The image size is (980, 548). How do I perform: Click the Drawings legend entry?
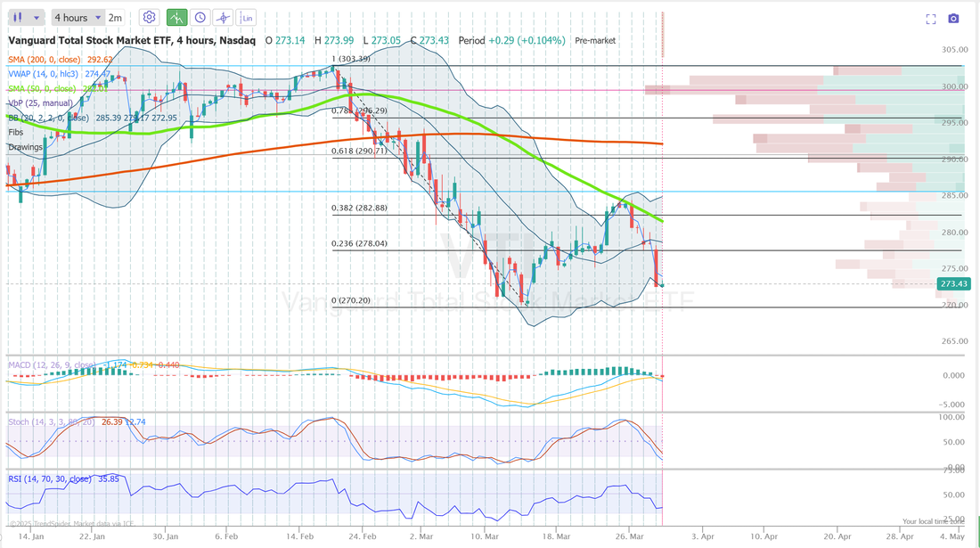tap(26, 147)
